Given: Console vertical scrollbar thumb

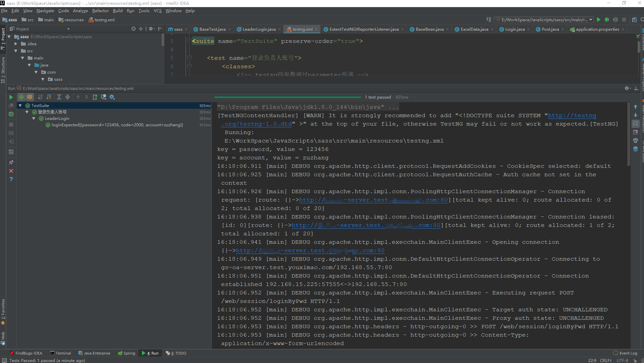Looking at the screenshot, I should tap(629, 134).
